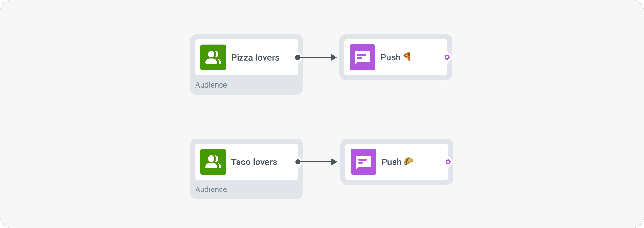Click the purple ring port on Push 🌮
Image resolution: width=644 pixels, height=228 pixels.
click(448, 162)
